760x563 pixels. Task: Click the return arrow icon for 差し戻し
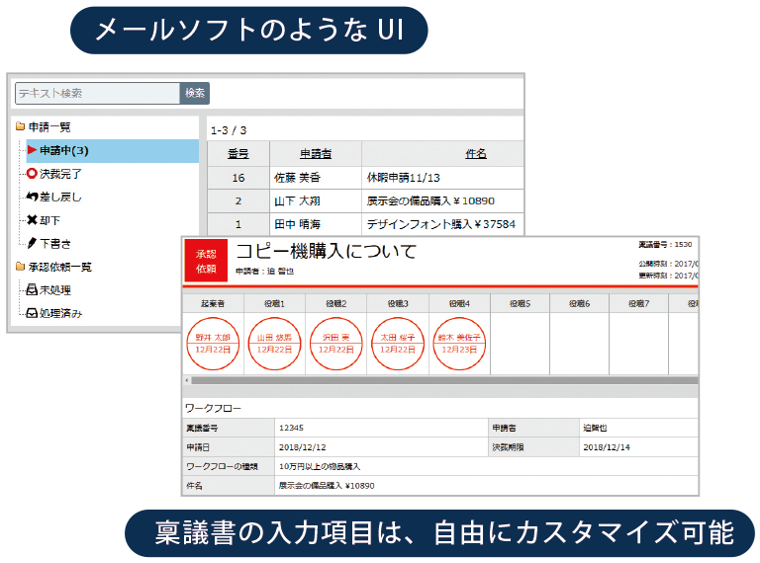coord(32,197)
